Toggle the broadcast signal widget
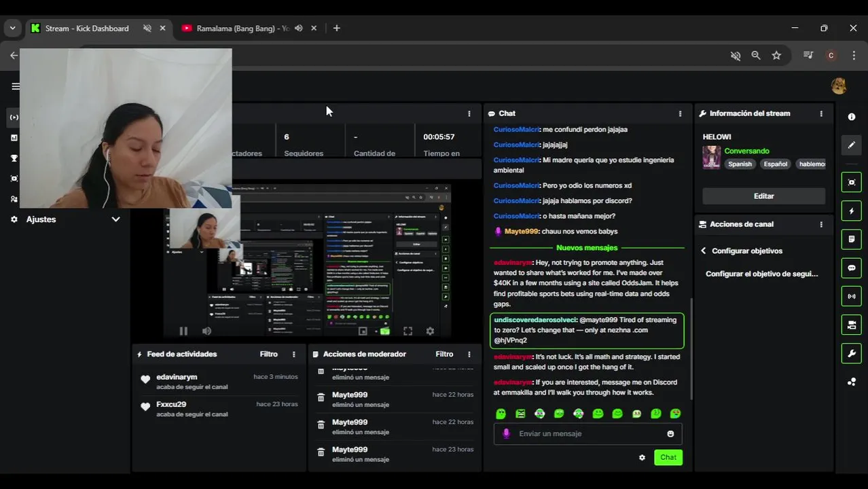Viewport: 868px width, 489px height. (x=852, y=296)
